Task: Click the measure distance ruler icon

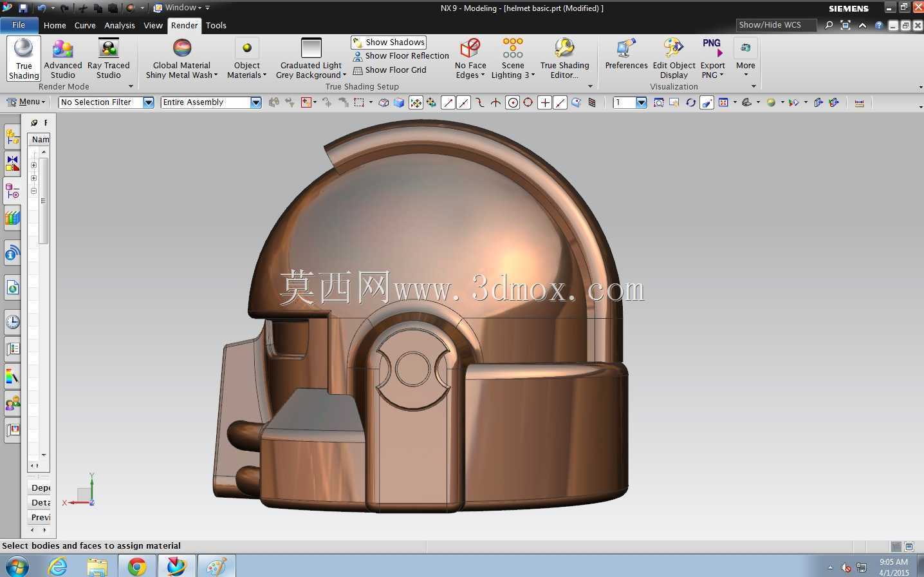Action: (859, 102)
